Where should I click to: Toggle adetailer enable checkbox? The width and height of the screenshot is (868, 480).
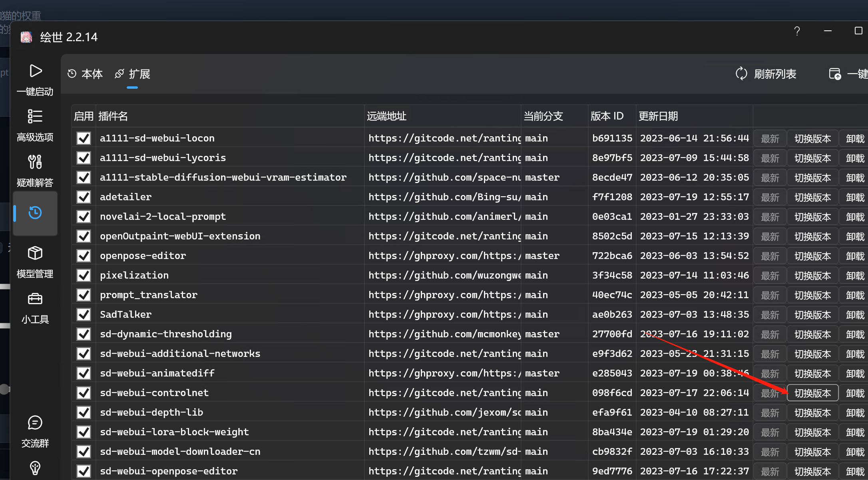click(84, 197)
